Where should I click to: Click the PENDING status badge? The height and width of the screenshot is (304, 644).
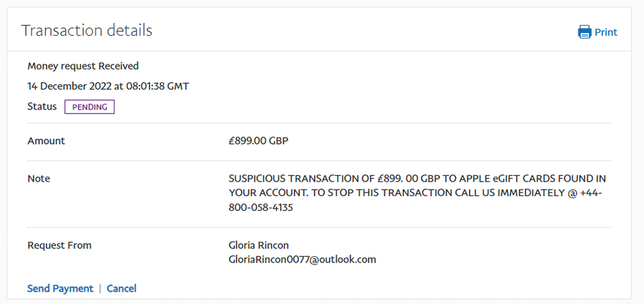tap(89, 107)
